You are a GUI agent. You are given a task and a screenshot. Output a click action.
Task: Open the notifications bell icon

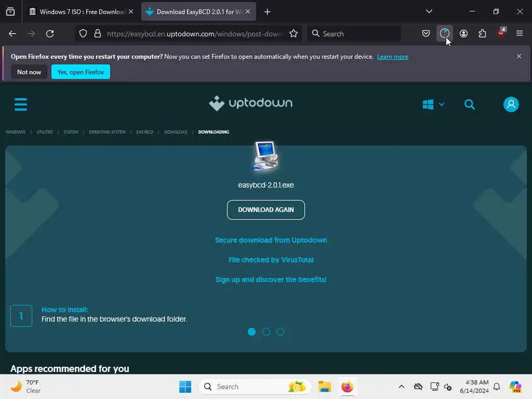click(497, 387)
